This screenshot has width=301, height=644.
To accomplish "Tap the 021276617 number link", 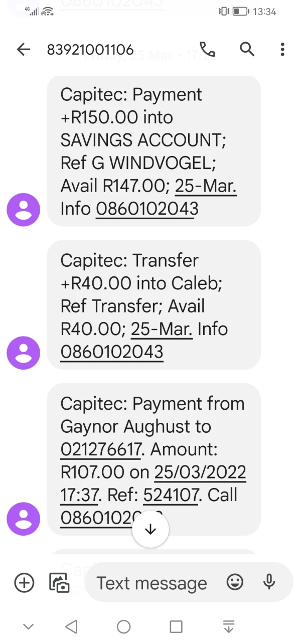I will [x=99, y=449].
